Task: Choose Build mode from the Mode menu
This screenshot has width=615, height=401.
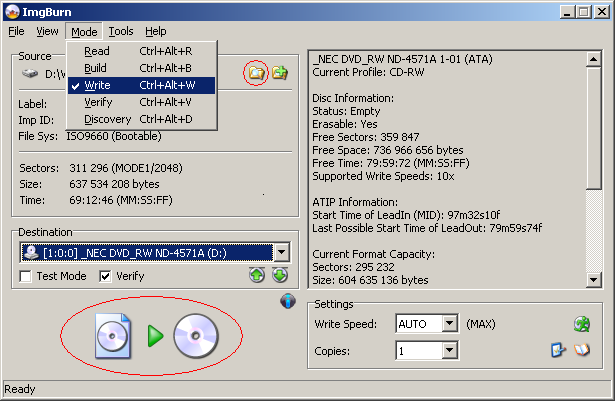Action: click(x=142, y=68)
